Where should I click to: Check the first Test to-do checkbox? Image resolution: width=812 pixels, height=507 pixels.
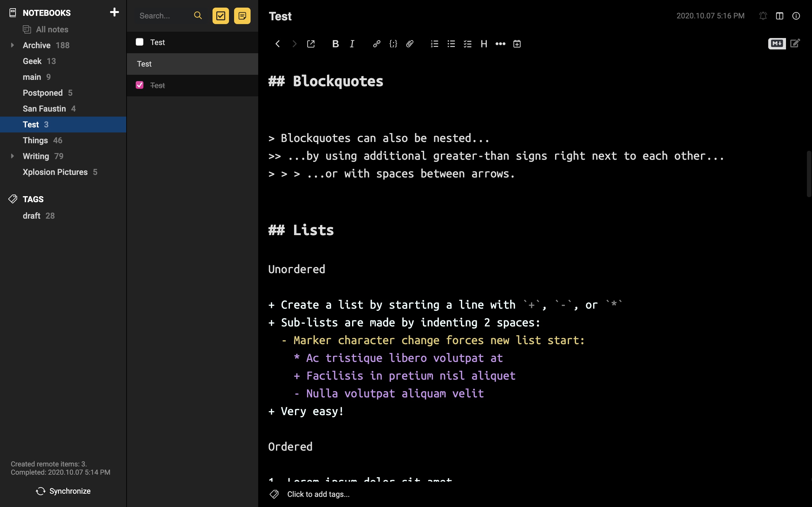[140, 42]
